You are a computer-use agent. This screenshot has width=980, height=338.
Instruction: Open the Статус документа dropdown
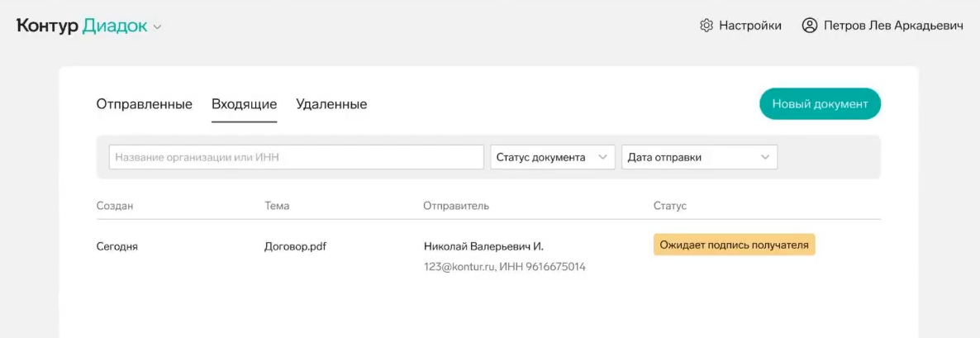click(x=553, y=158)
